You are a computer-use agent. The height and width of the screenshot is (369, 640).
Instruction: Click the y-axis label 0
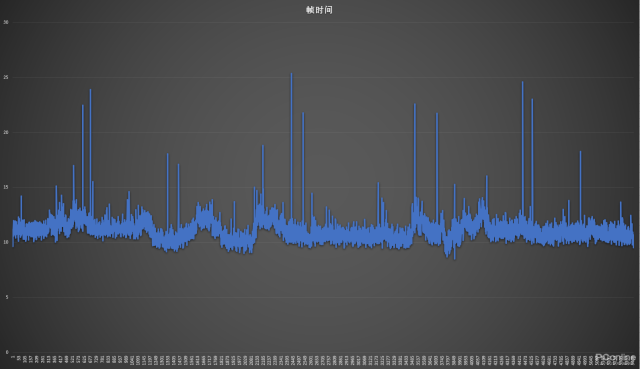pyautogui.click(x=7, y=352)
